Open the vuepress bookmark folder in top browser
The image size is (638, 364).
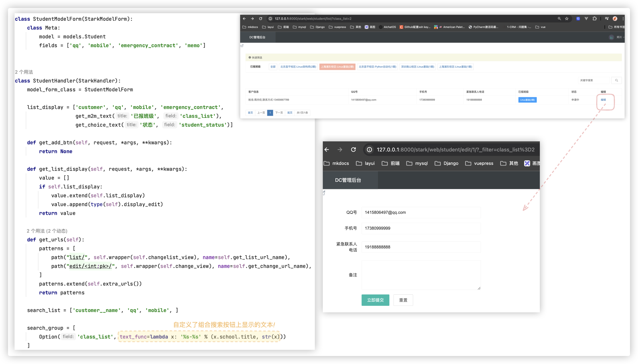337,27
